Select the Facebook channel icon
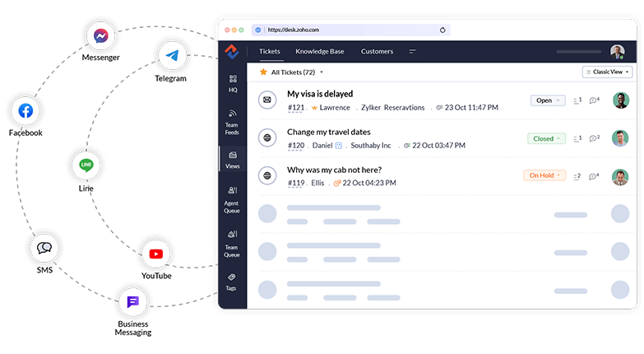644x354 pixels. (x=25, y=110)
